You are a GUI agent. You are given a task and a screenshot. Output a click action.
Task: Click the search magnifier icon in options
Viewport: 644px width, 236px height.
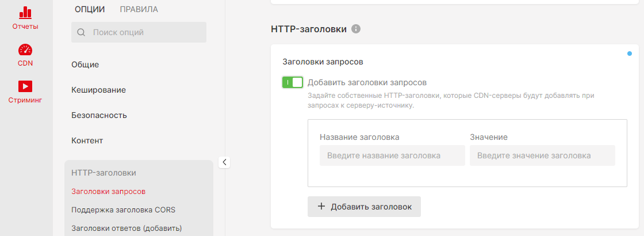(81, 32)
